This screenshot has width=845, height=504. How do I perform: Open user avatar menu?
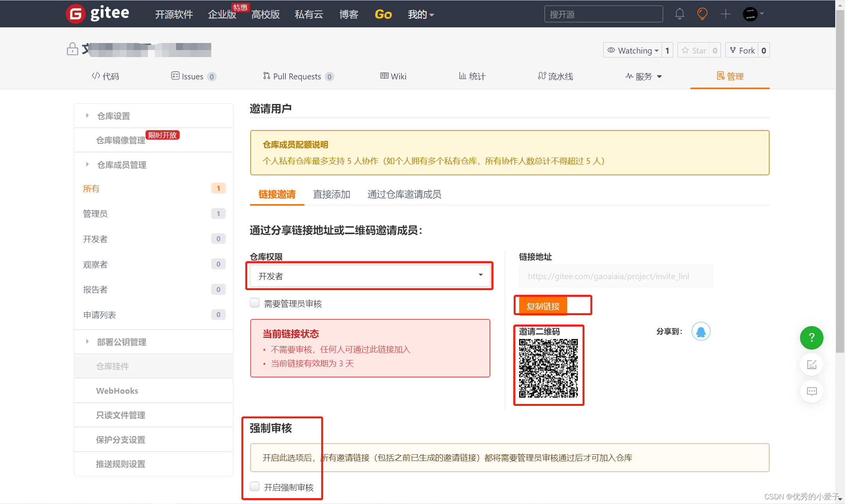(x=753, y=14)
